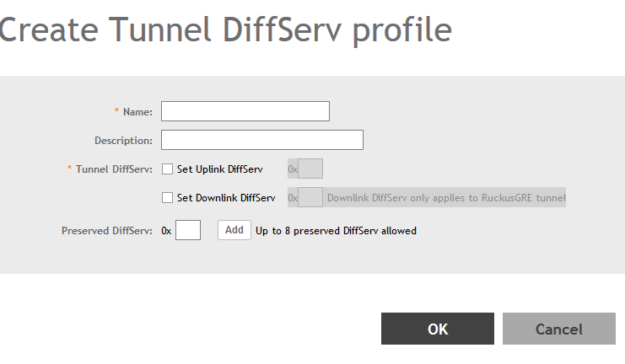Click the required Name field label

point(137,111)
